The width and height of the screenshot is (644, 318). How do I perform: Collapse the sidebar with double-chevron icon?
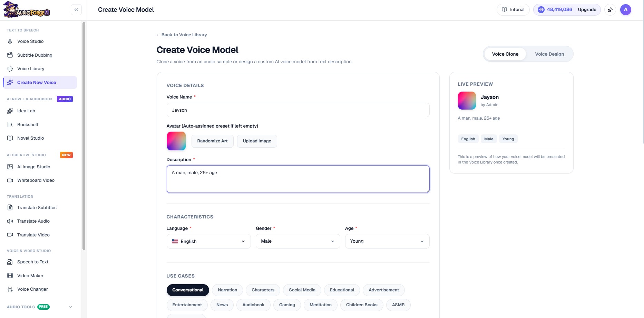coord(76,10)
